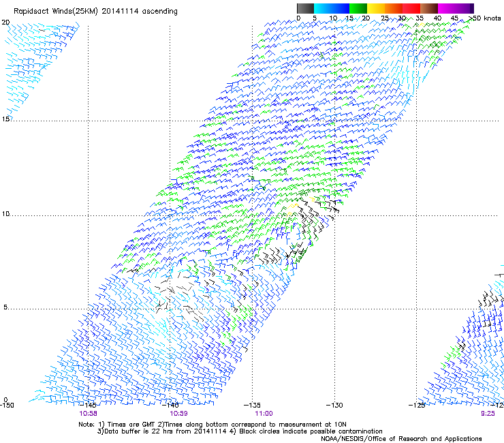Click the purple time stamp 10:58
This screenshot has width=504, height=443.
88,414
